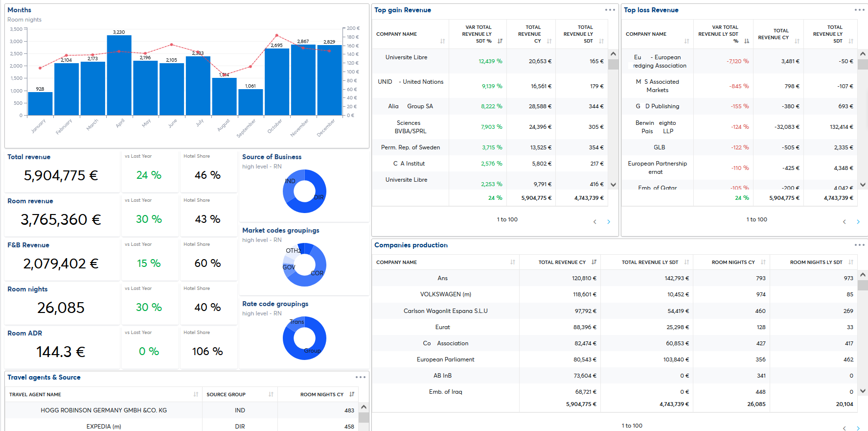Sort Top gain by Var Total Revenue LY SDT %
The height and width of the screenshot is (431, 868).
(x=500, y=41)
